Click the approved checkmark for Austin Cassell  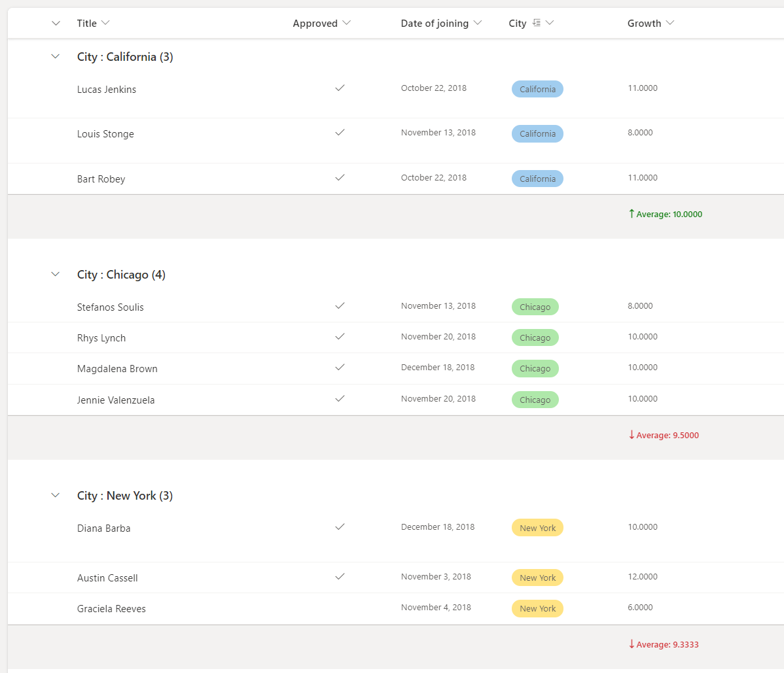(340, 576)
